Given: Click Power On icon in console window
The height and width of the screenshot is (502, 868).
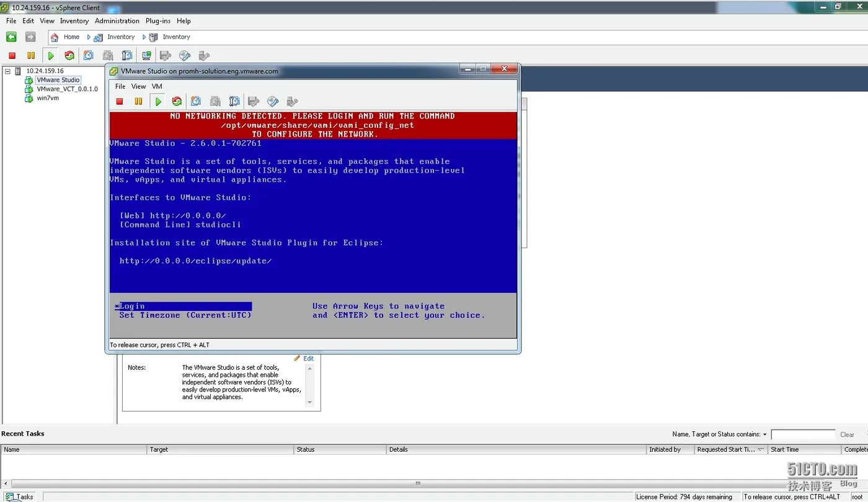Looking at the screenshot, I should pyautogui.click(x=158, y=101).
